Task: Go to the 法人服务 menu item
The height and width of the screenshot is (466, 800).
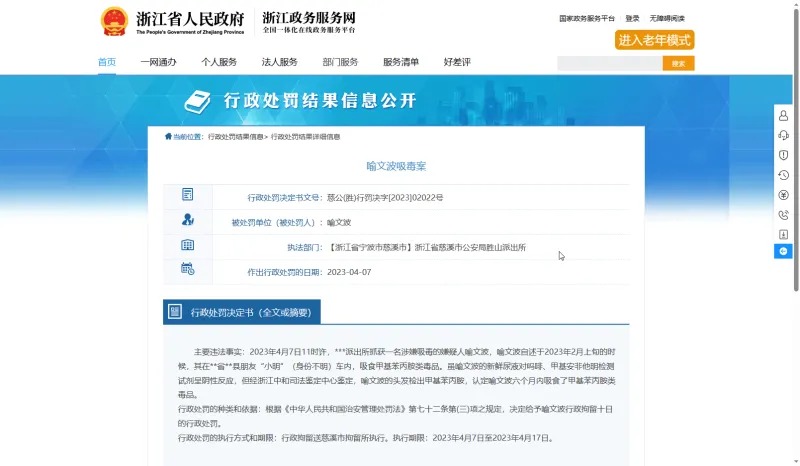Action: [x=280, y=62]
